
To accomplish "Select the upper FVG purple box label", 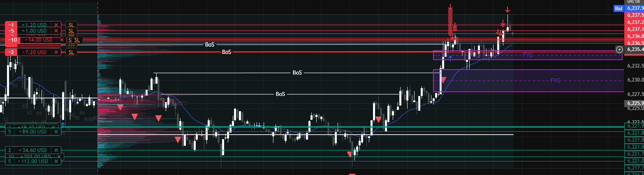I will (528, 55).
